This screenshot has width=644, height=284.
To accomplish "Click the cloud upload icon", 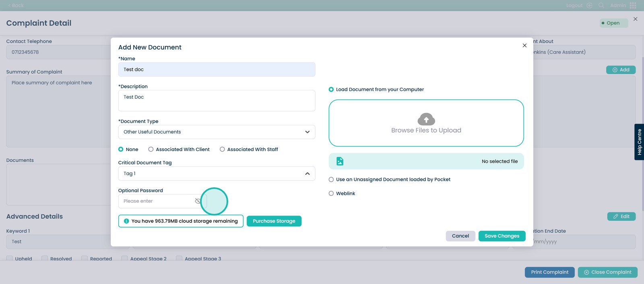I will pyautogui.click(x=426, y=119).
